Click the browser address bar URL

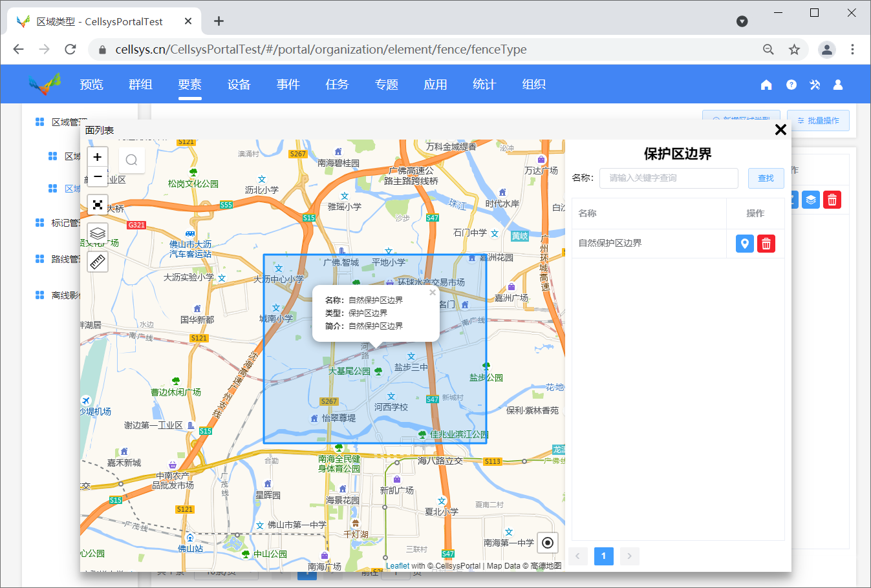click(x=321, y=50)
